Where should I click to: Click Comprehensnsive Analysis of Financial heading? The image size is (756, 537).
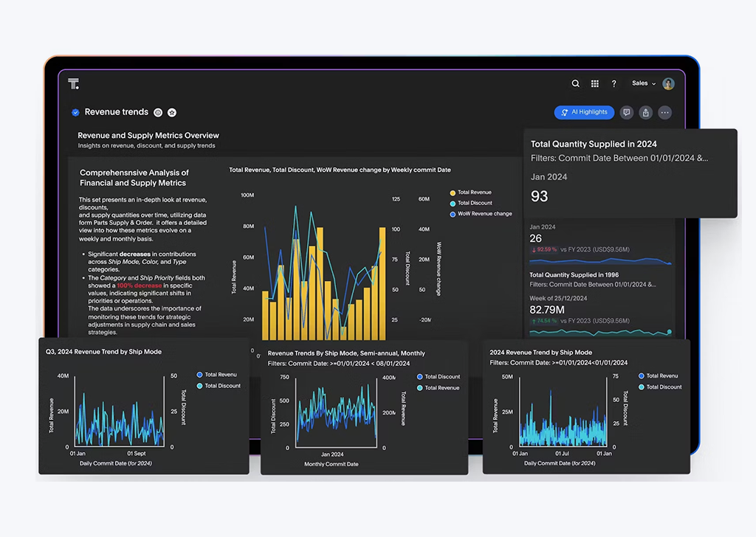click(x=134, y=178)
